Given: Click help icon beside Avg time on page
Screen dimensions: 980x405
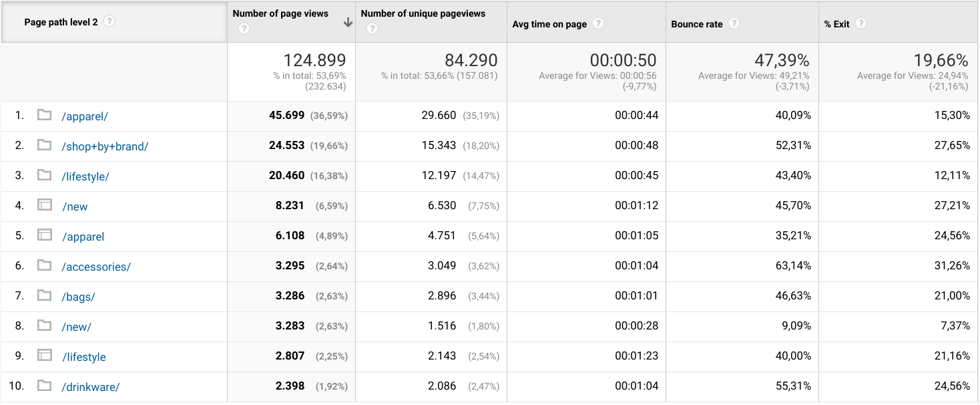Looking at the screenshot, I should [x=598, y=23].
